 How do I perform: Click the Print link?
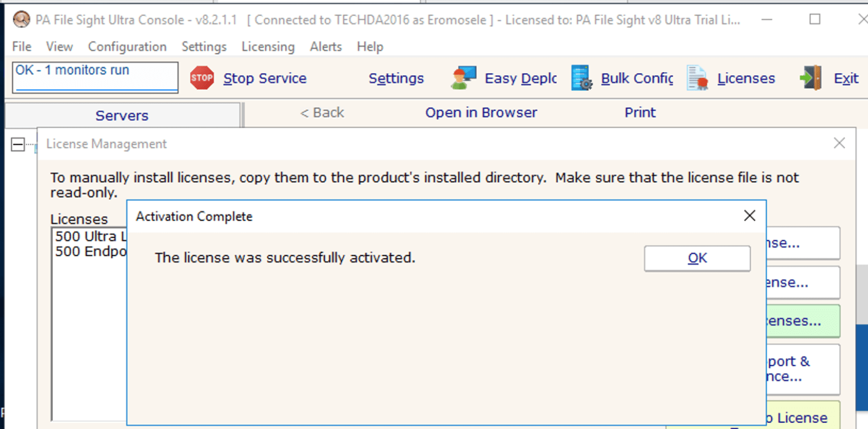[x=640, y=113]
